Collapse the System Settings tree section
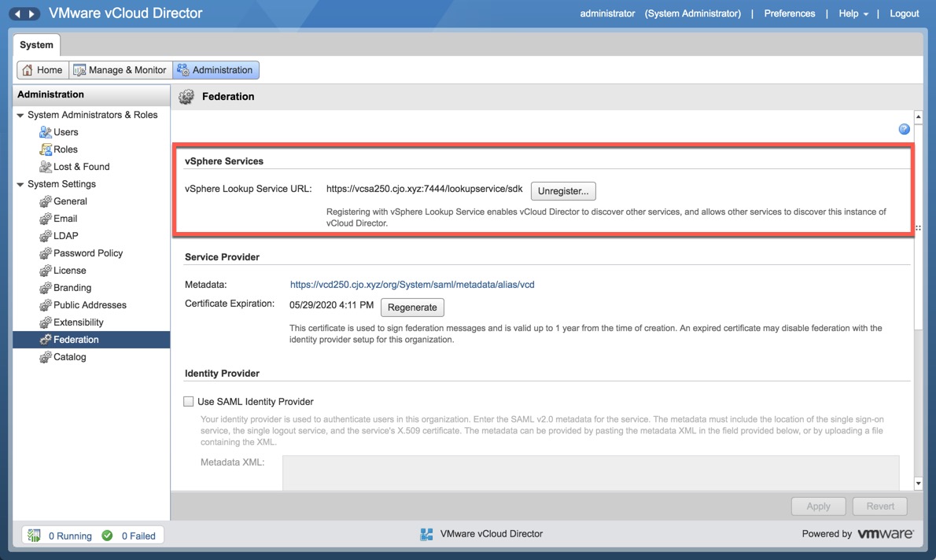The width and height of the screenshot is (936, 560). [20, 185]
